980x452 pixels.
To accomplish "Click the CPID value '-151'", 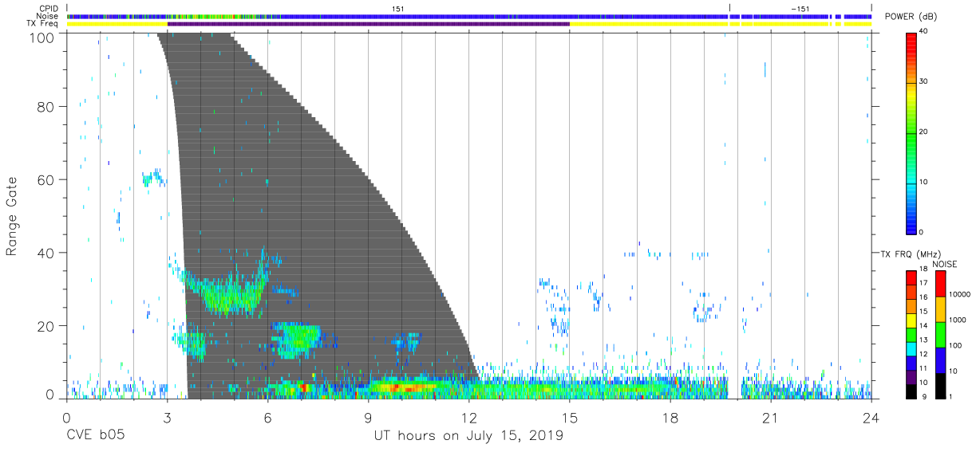I will [x=800, y=8].
